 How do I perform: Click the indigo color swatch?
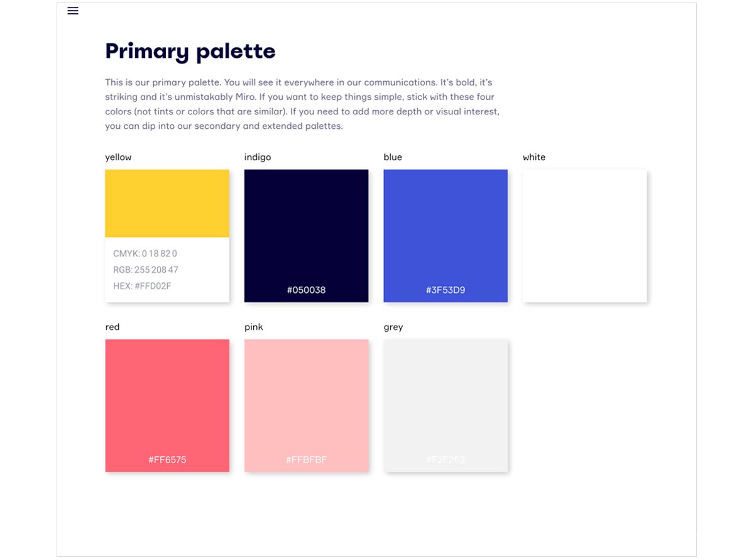click(x=306, y=236)
